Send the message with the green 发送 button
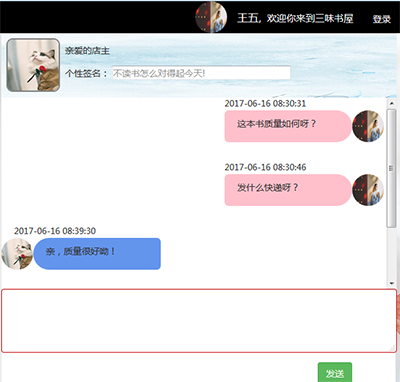This screenshot has height=382, width=400. pos(335,373)
